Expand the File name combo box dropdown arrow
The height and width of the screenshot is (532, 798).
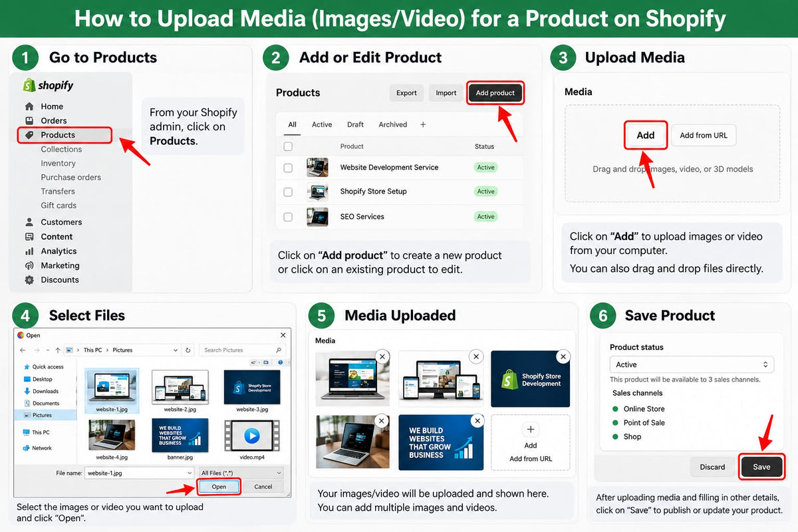tap(191, 473)
